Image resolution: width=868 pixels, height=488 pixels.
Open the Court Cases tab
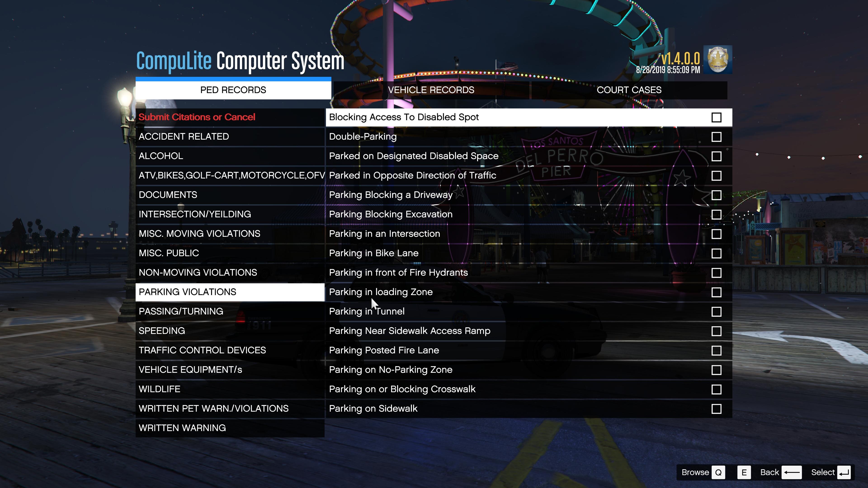(x=629, y=90)
